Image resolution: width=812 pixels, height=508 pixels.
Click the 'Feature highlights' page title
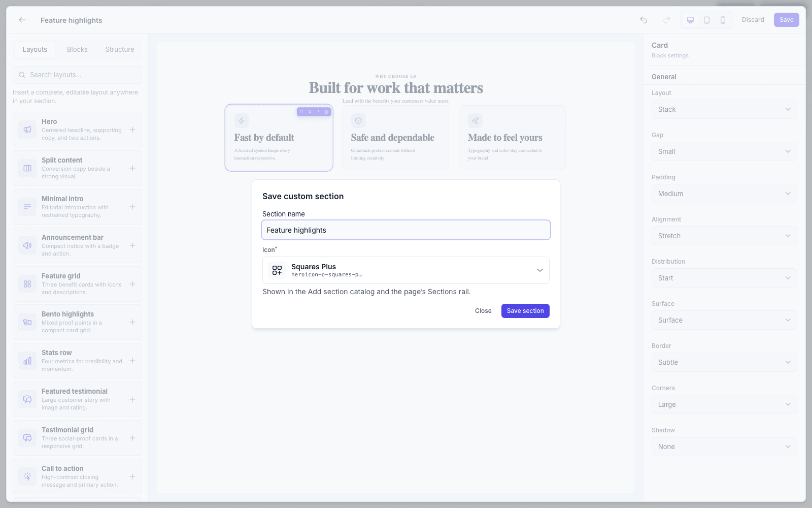[71, 20]
